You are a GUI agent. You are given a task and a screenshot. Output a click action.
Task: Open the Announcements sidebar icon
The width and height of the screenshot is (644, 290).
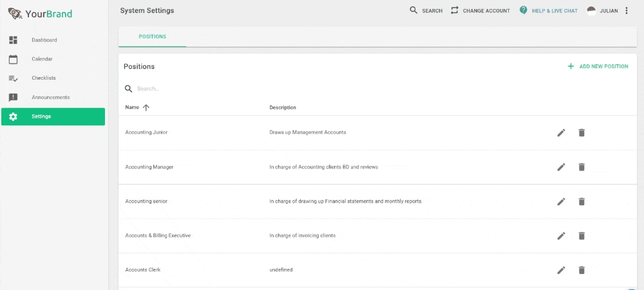[13, 97]
